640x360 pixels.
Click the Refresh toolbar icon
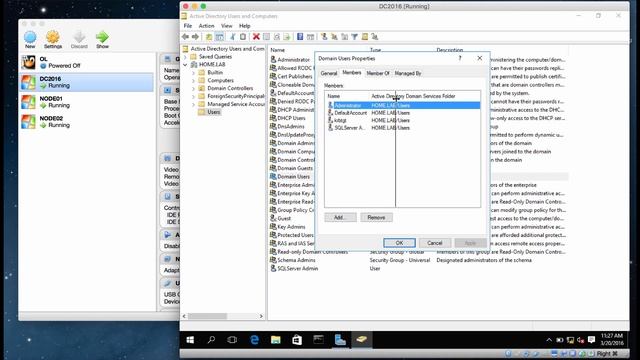click(x=277, y=37)
